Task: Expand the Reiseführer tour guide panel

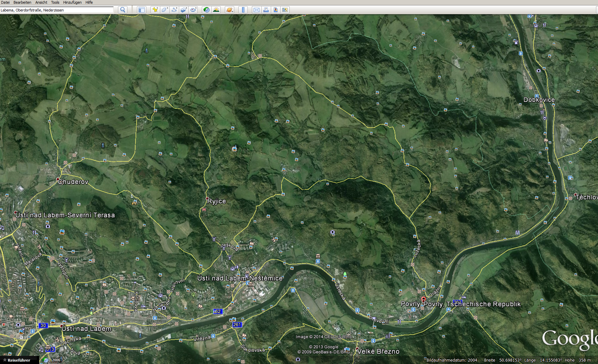Action: coord(17,360)
